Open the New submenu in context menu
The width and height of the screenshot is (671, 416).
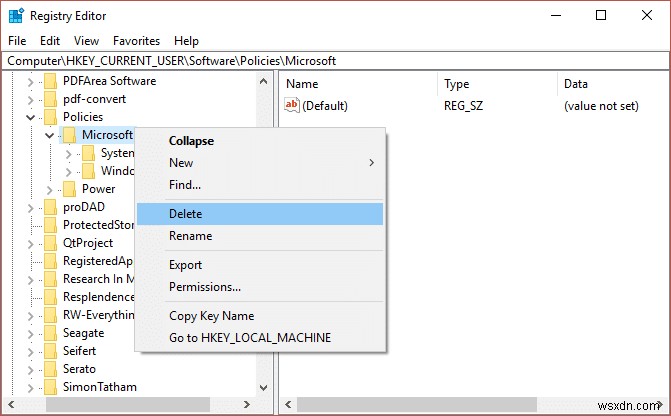click(260, 163)
